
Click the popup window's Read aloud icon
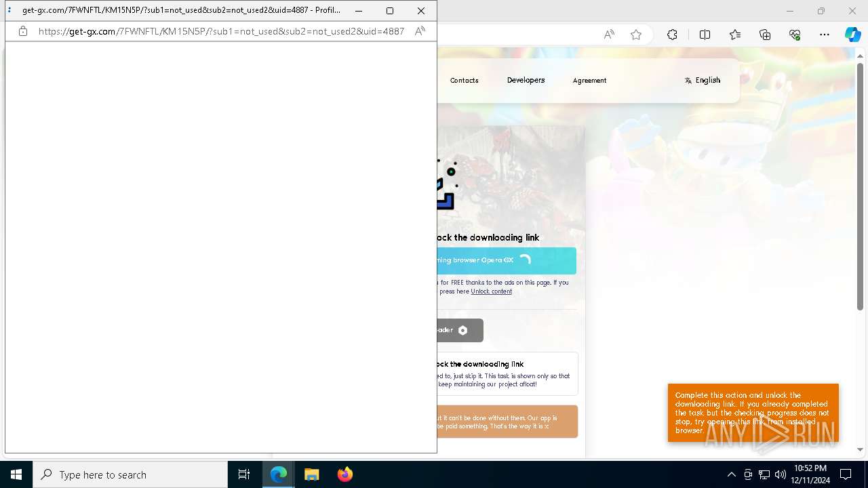(x=420, y=31)
